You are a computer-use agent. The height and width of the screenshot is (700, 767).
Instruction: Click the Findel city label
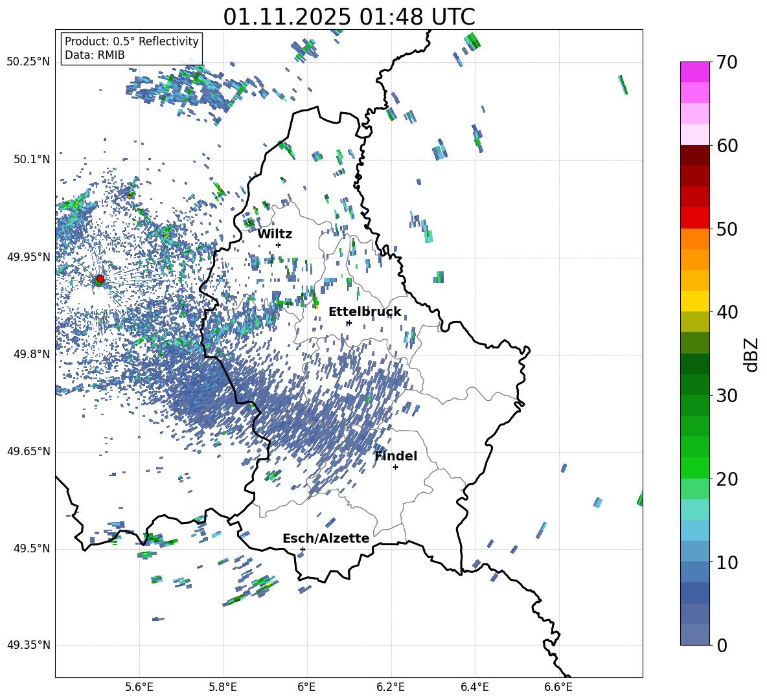pyautogui.click(x=396, y=456)
